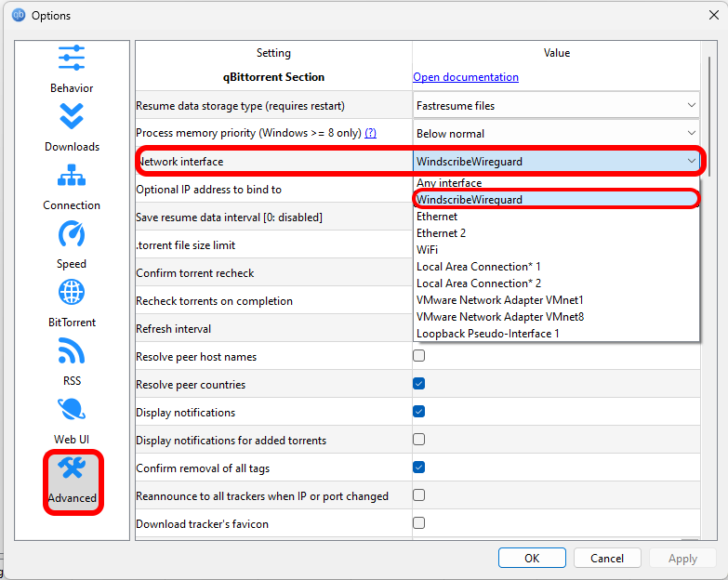This screenshot has height=580, width=728.
Task: Click the Cancel button
Action: (x=607, y=558)
